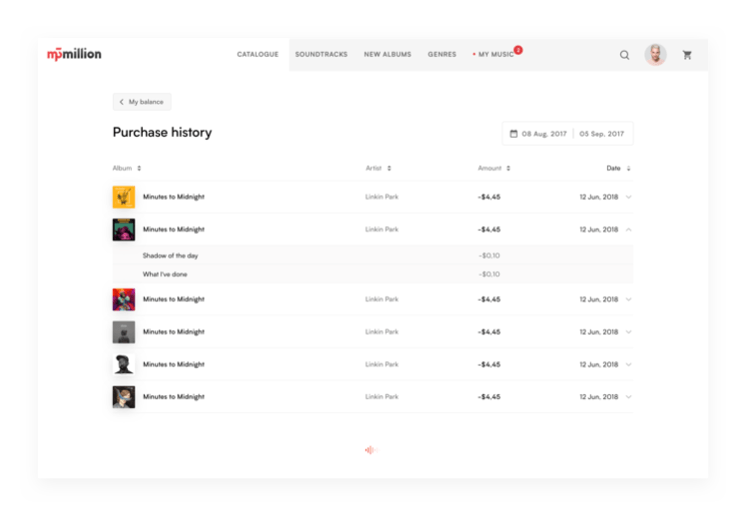Select the 05 Sep, 2017 end date

(x=601, y=134)
